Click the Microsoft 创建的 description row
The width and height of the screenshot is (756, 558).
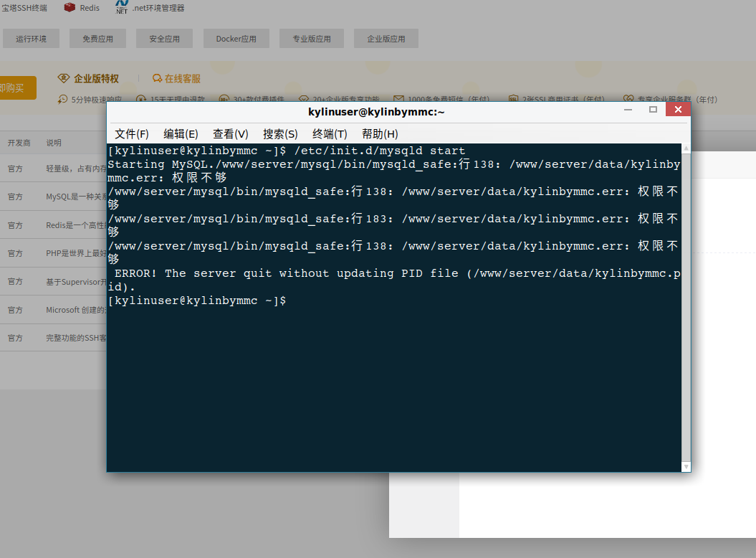(53, 310)
